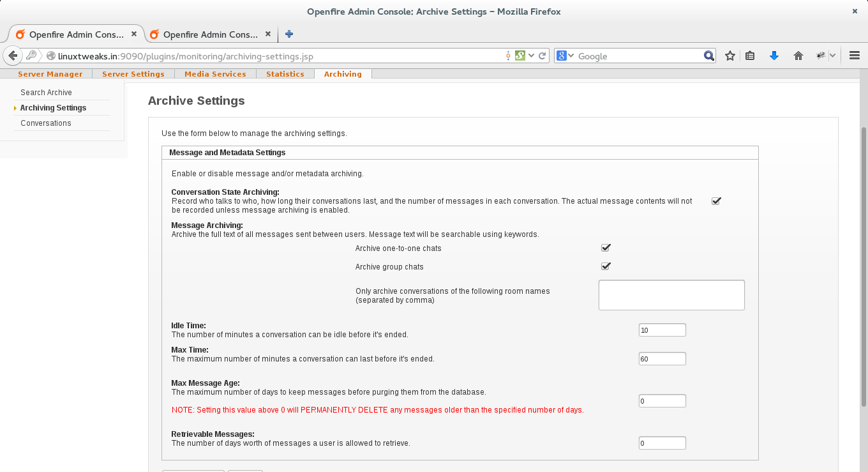This screenshot has width=868, height=472.
Task: Click the Max Message Age label
Action: 206,383
